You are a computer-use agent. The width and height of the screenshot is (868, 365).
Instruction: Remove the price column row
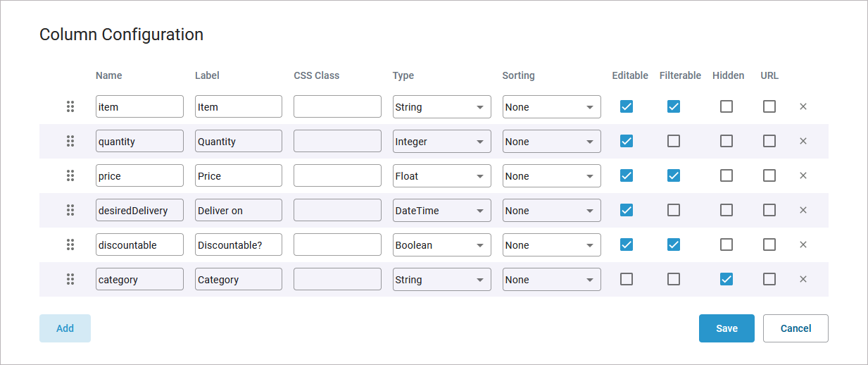(x=803, y=175)
